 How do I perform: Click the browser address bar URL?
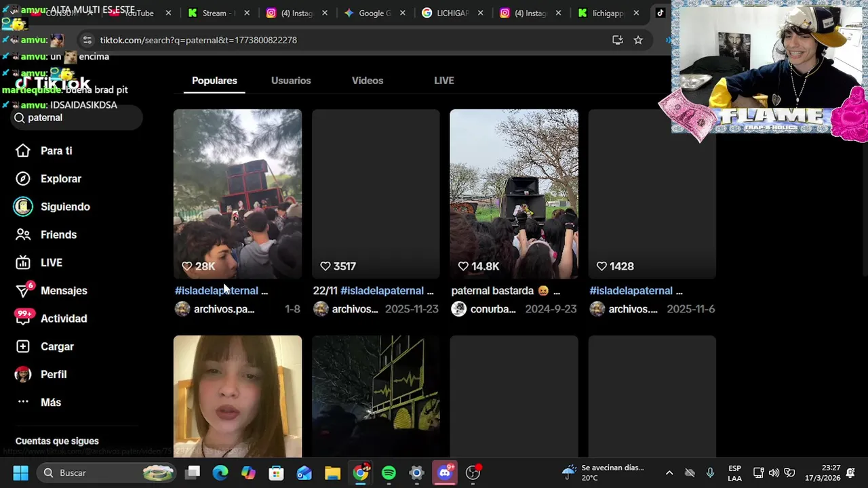coord(199,40)
